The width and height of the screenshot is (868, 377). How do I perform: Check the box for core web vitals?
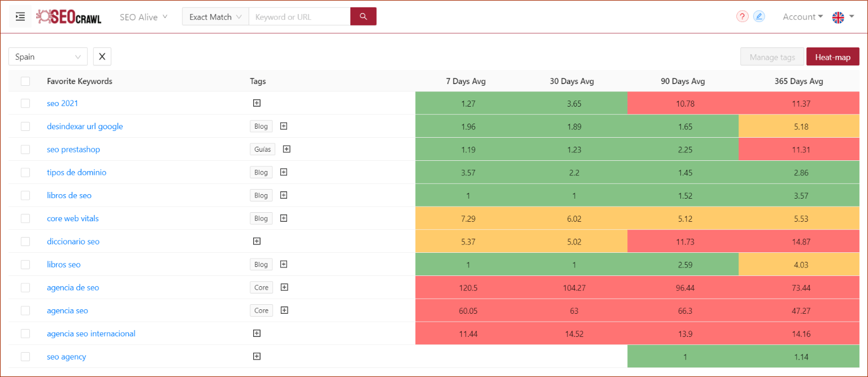tap(25, 218)
